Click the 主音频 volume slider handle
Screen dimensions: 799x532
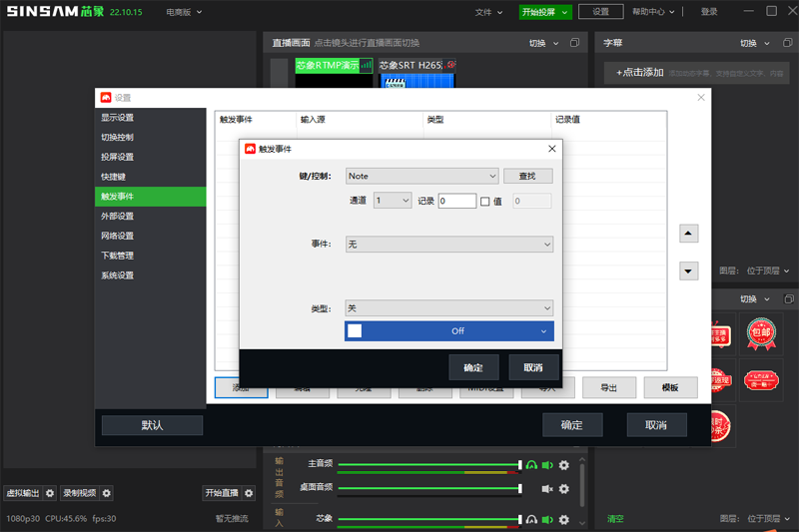[x=519, y=465]
